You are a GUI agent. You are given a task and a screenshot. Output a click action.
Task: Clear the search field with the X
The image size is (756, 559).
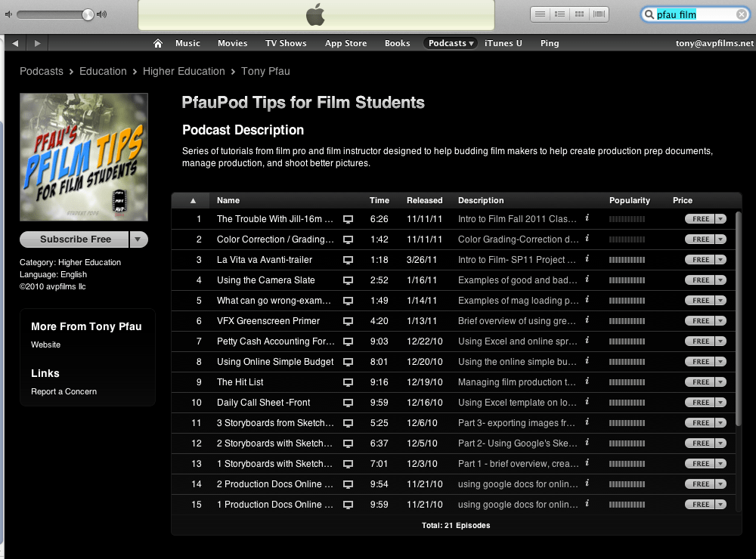click(742, 14)
